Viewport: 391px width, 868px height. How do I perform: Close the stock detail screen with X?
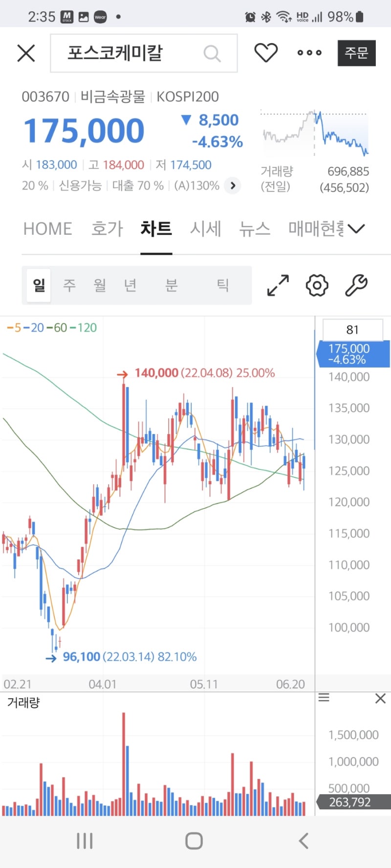[26, 53]
